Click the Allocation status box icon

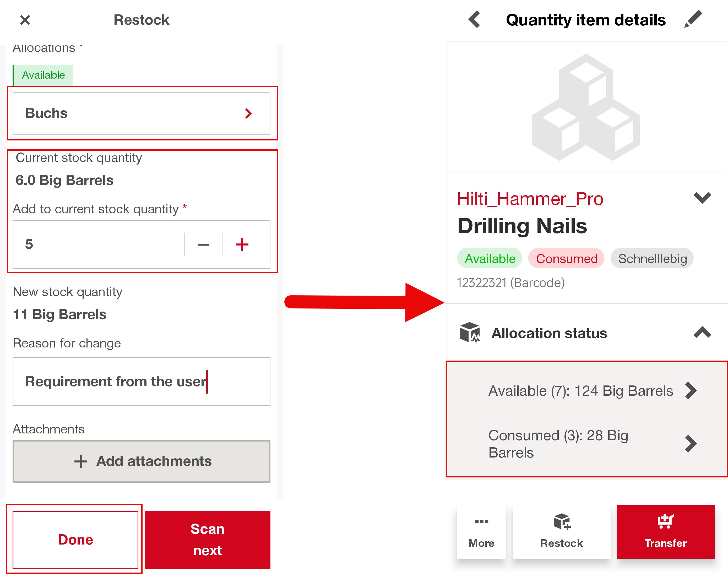(469, 333)
